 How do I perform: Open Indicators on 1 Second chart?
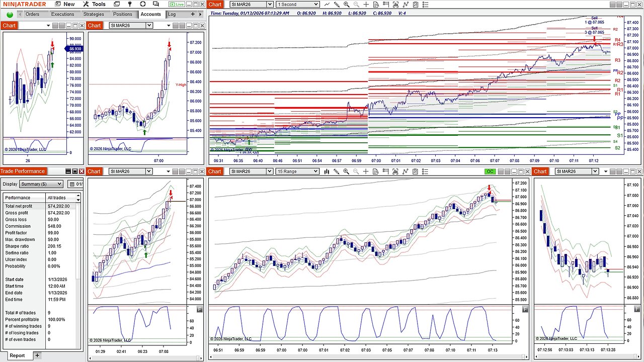pos(405,4)
